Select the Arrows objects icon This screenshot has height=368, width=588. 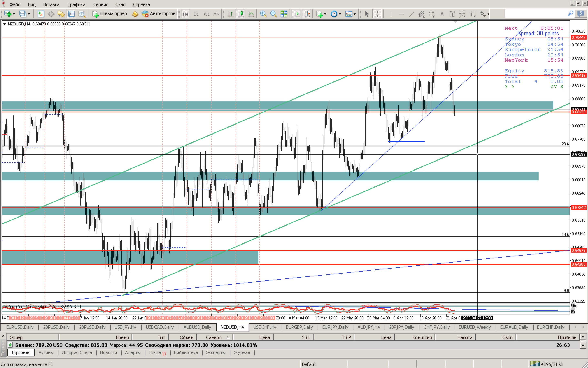pyautogui.click(x=483, y=14)
